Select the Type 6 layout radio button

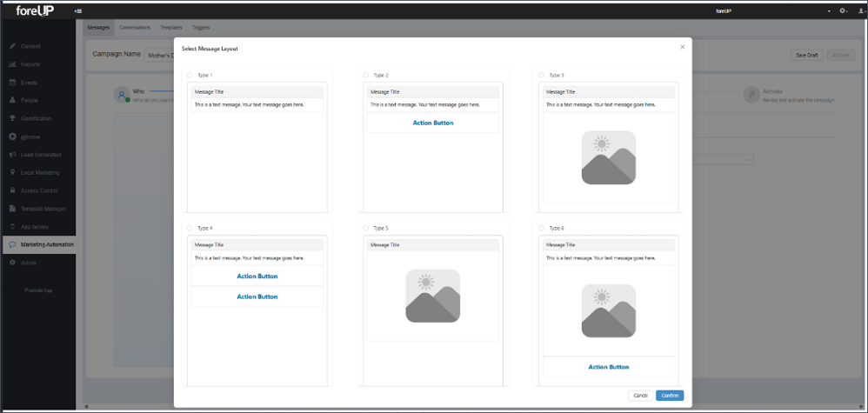pyautogui.click(x=541, y=228)
